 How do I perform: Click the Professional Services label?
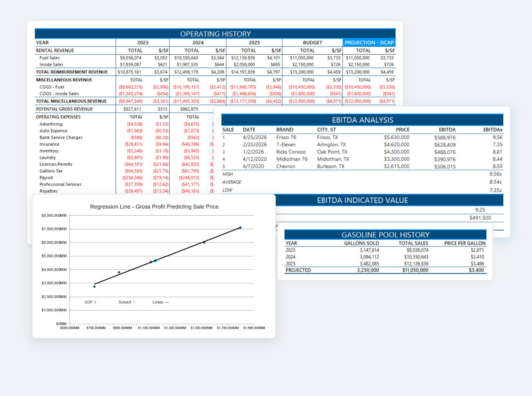60,184
